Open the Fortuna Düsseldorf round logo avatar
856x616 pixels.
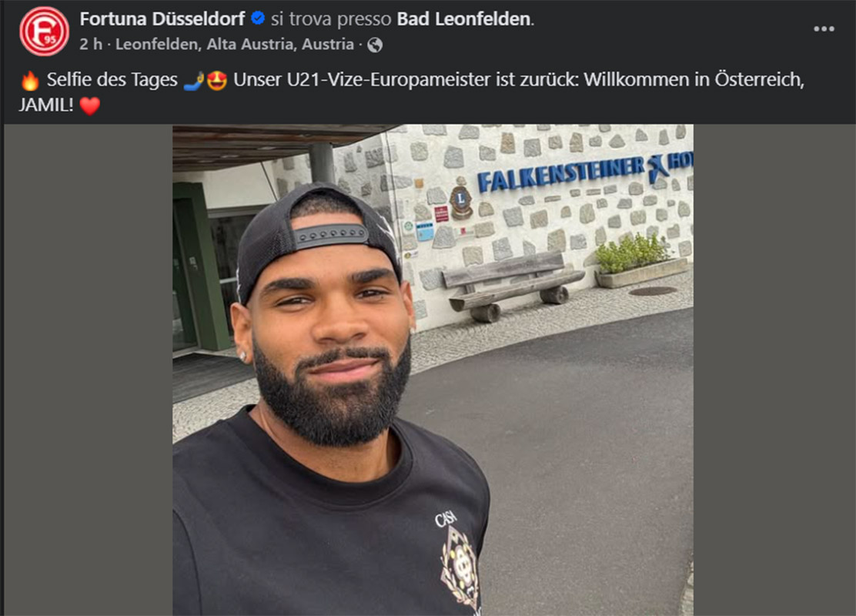[44, 31]
